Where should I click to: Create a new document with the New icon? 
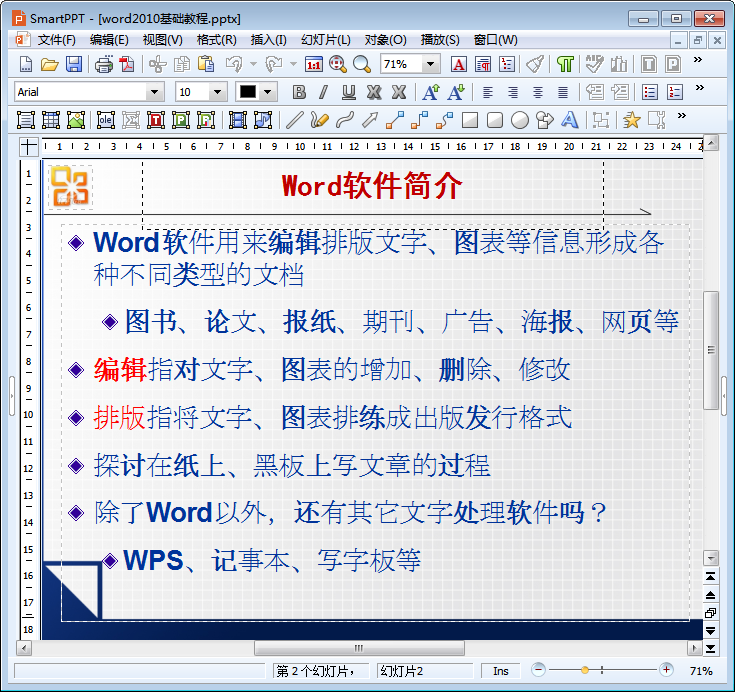[x=26, y=64]
